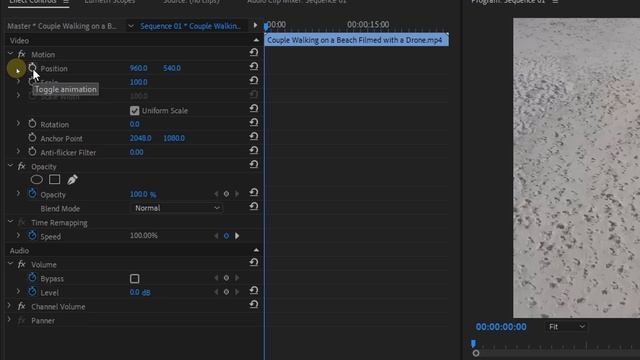Go to next Speed keyframe
The width and height of the screenshot is (640, 360).
pos(237,236)
